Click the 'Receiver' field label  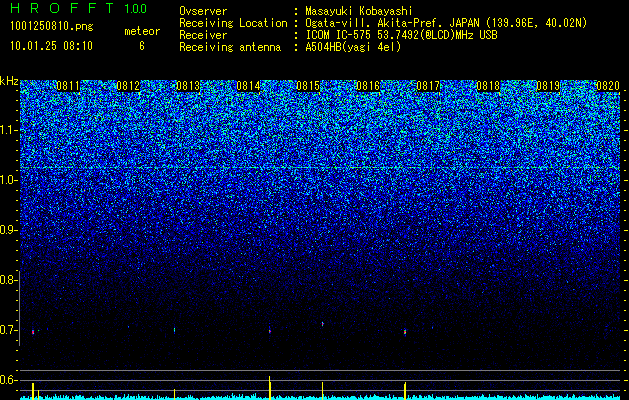click(203, 35)
